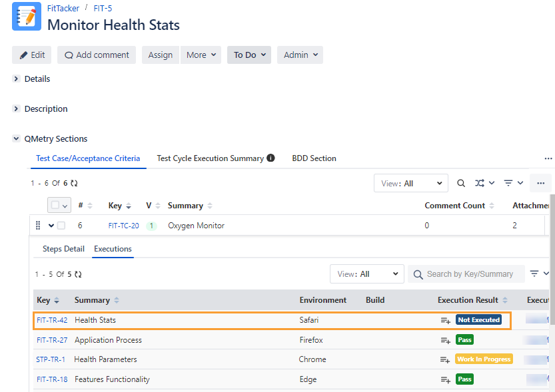Click the Search by Key/Summary field

466,274
